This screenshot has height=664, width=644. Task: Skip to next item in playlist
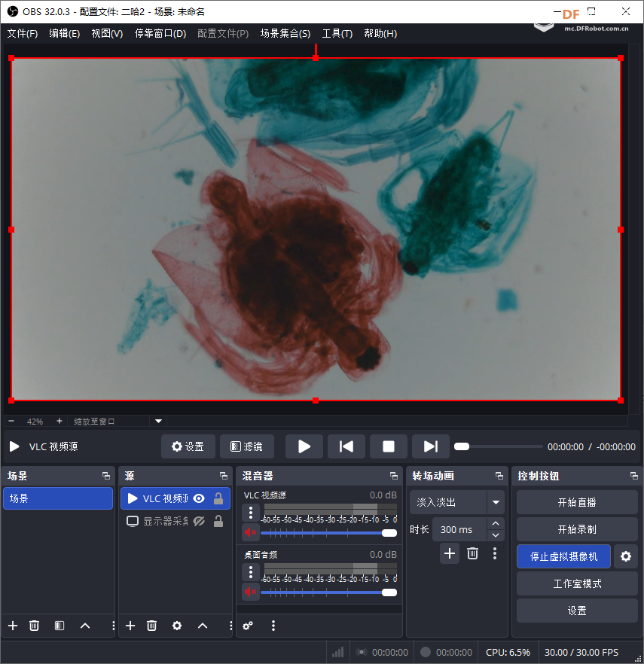(430, 446)
